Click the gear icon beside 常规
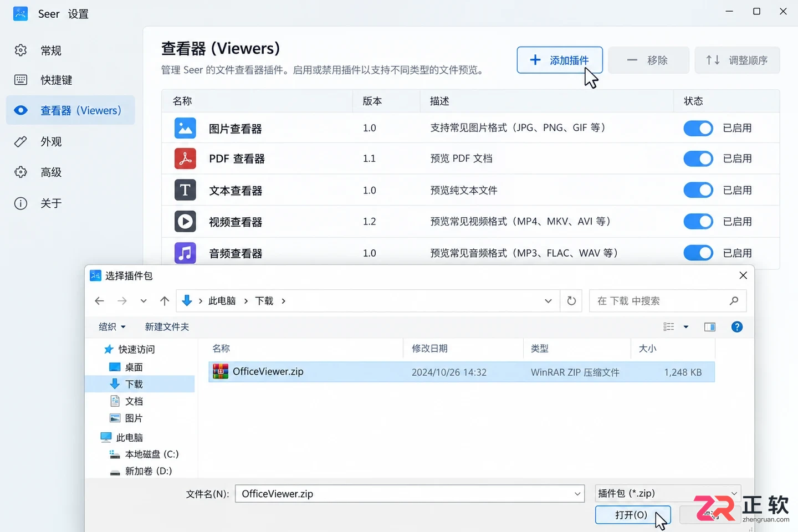The width and height of the screenshot is (798, 532). (x=21, y=50)
